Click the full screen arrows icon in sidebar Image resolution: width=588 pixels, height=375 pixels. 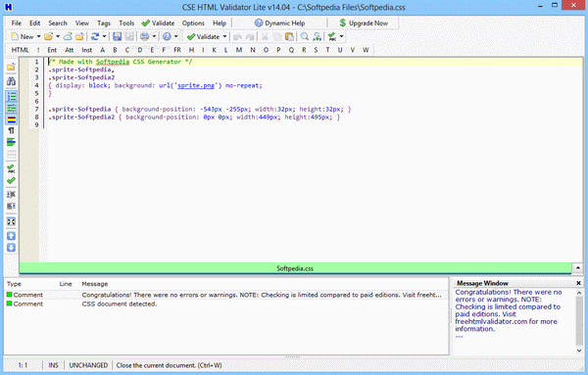click(x=11, y=221)
